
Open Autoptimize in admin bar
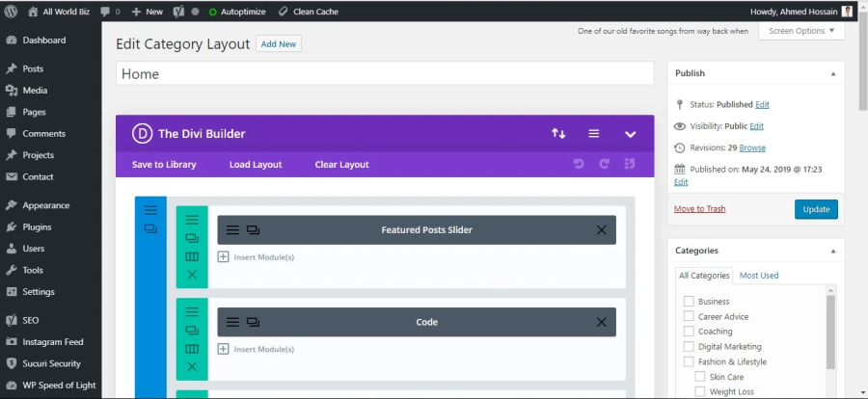pyautogui.click(x=237, y=11)
